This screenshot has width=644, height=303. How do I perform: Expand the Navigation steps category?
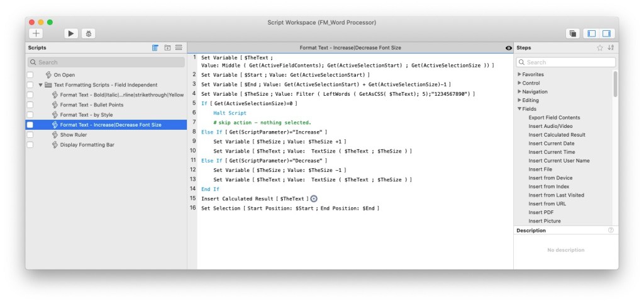pyautogui.click(x=519, y=92)
